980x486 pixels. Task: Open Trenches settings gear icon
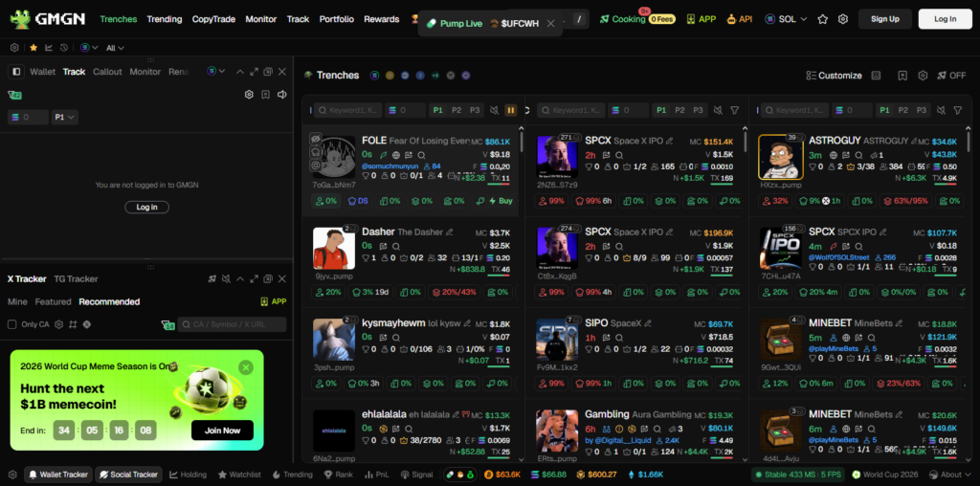(x=923, y=76)
